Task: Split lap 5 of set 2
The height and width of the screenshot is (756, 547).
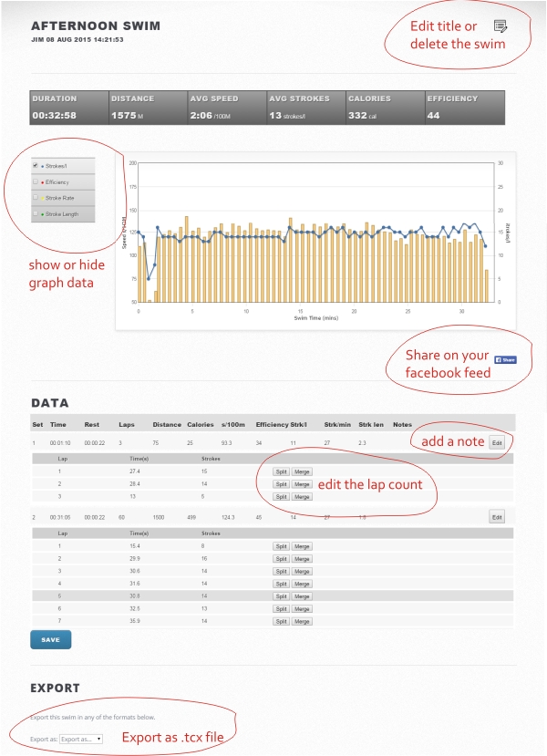Action: [282, 595]
